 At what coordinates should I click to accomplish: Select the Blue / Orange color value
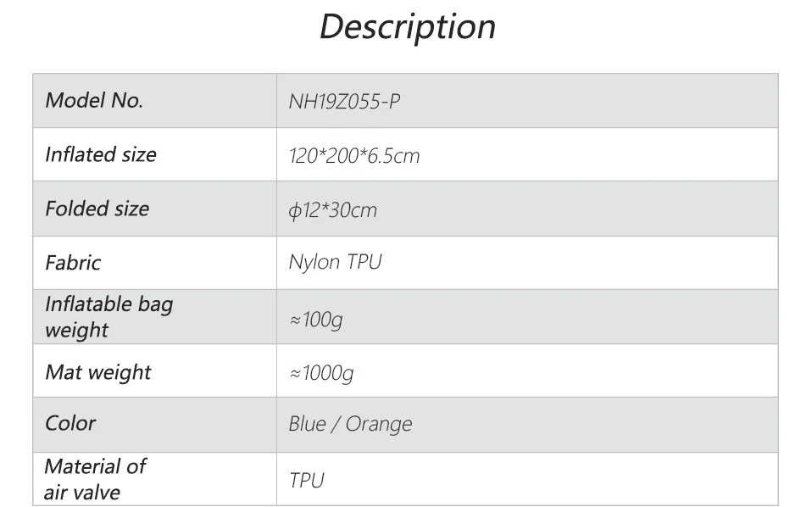coord(350,425)
